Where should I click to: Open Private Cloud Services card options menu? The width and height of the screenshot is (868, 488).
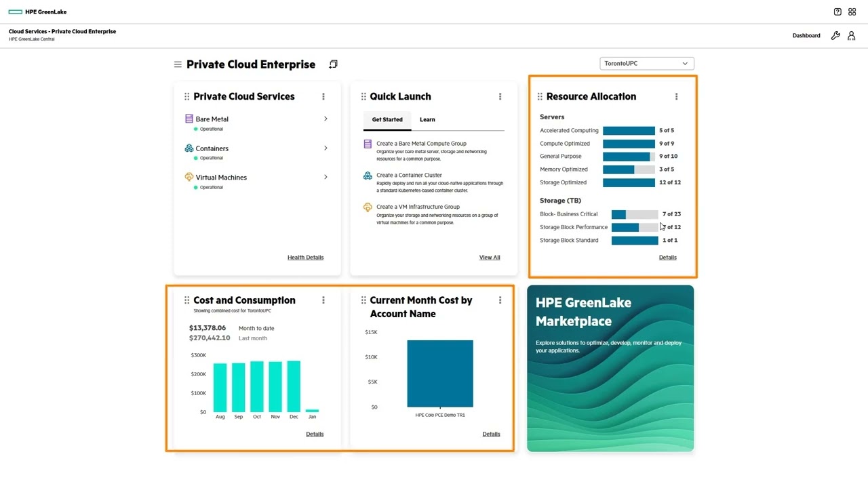click(x=323, y=96)
